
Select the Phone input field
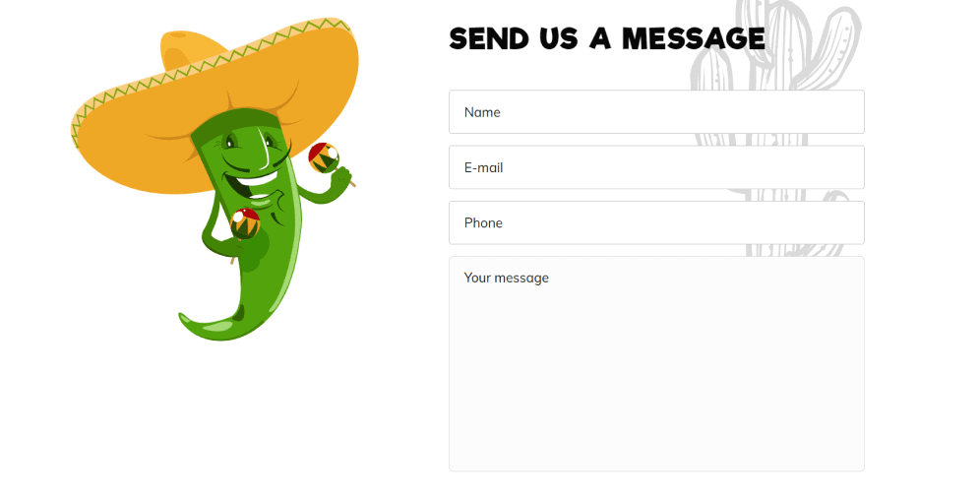[656, 222]
